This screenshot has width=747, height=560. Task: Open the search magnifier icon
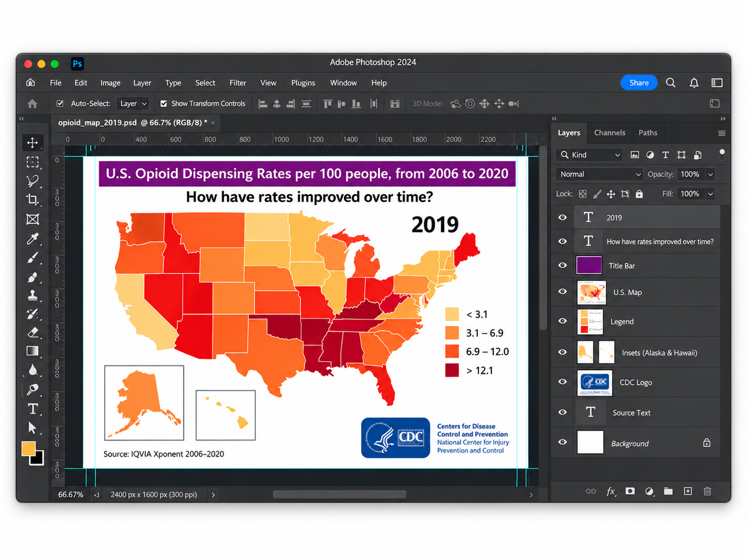[x=671, y=83]
